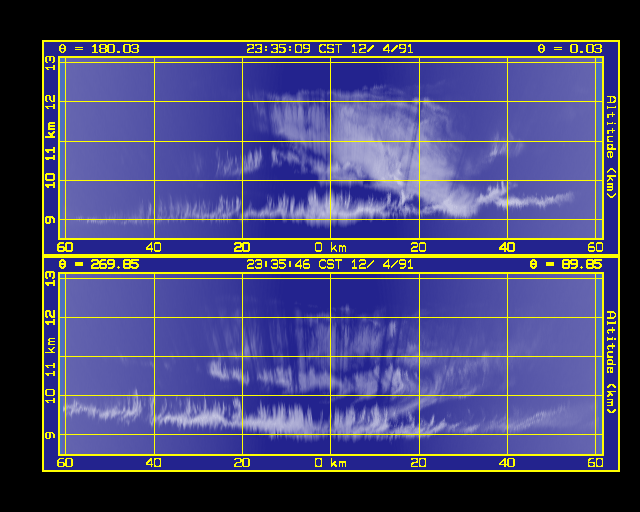Click the lower plot's left-side 40 range label
The height and width of the screenshot is (512, 640).
pos(153,463)
